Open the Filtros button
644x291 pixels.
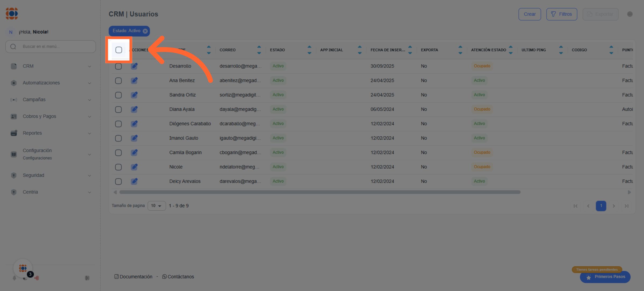[x=561, y=14]
